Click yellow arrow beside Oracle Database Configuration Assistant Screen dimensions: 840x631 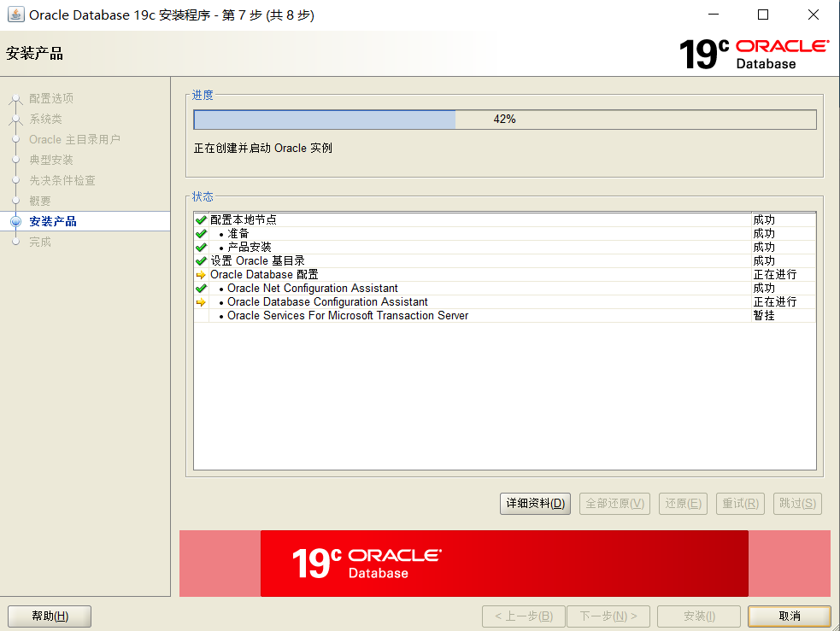[x=201, y=302]
